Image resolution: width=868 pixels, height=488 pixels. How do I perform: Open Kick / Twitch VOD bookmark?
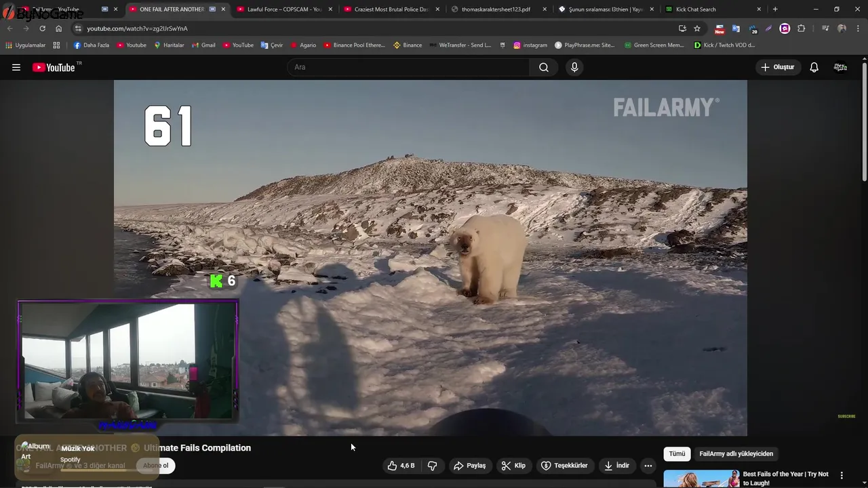(724, 45)
